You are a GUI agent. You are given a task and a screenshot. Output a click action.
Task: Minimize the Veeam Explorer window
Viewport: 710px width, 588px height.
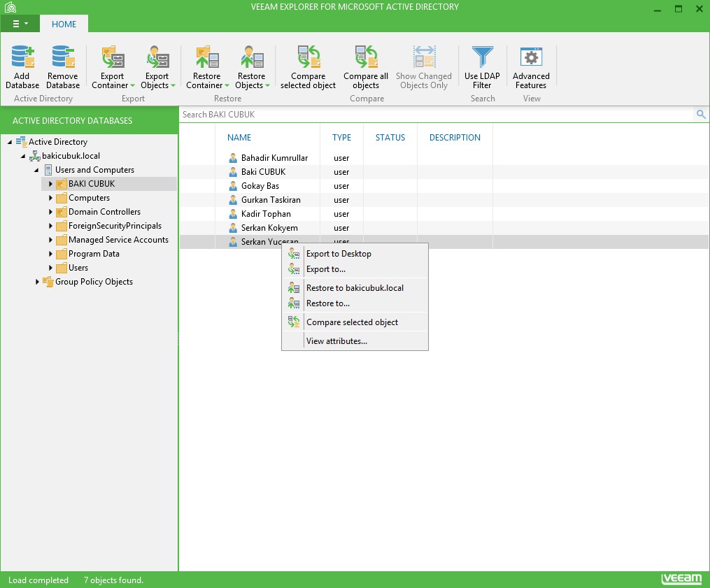coord(658,9)
